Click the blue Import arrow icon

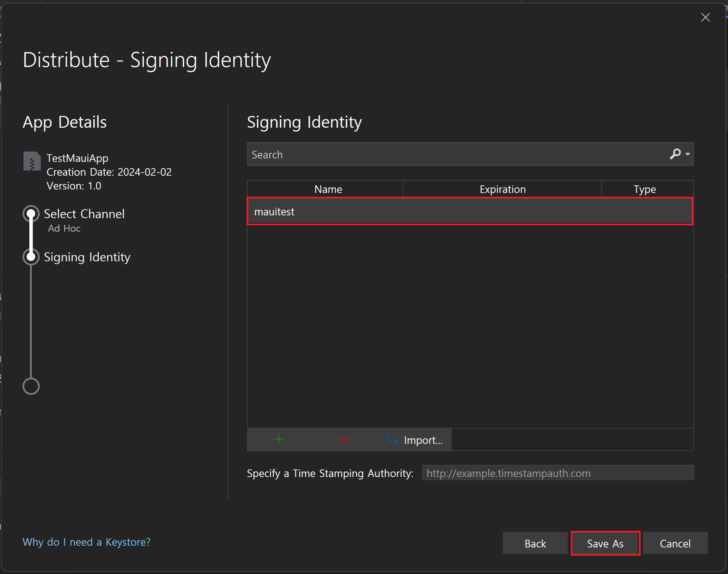[392, 439]
